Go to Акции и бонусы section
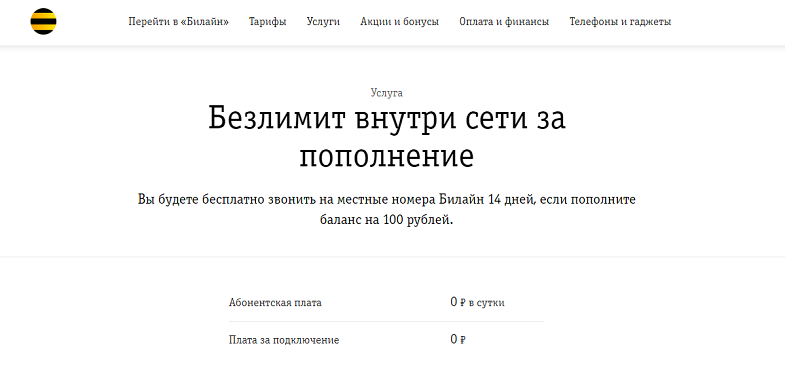This screenshot has height=372, width=785. (x=400, y=22)
